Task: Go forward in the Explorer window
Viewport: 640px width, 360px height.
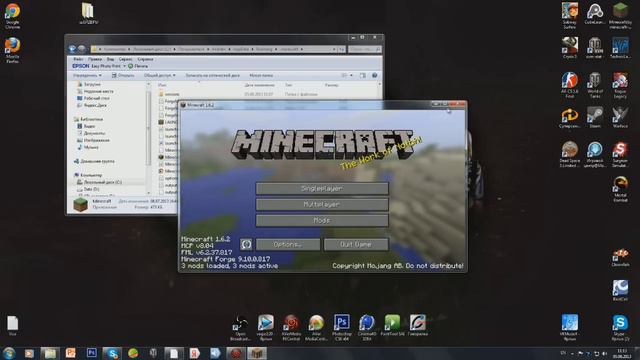Action: (82, 49)
